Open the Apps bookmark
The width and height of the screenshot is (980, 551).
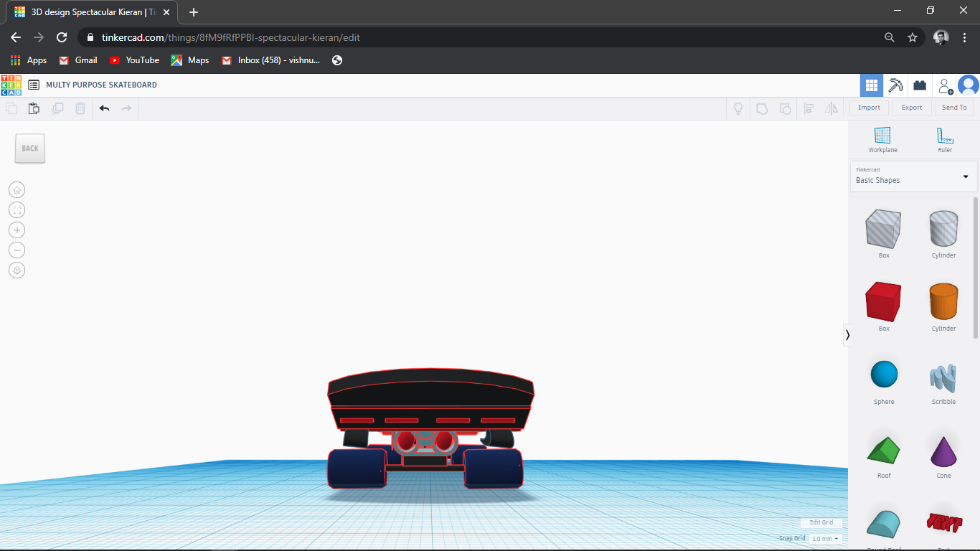pos(29,60)
